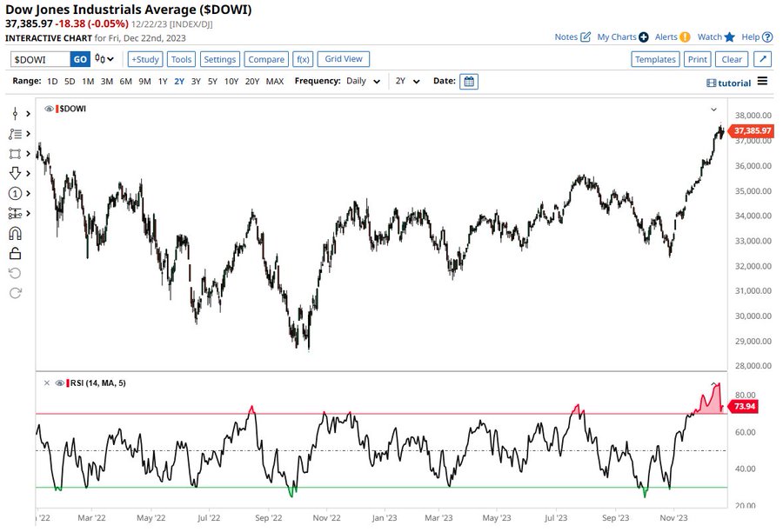The image size is (783, 532).
Task: Select the 6M range
Action: 125,82
